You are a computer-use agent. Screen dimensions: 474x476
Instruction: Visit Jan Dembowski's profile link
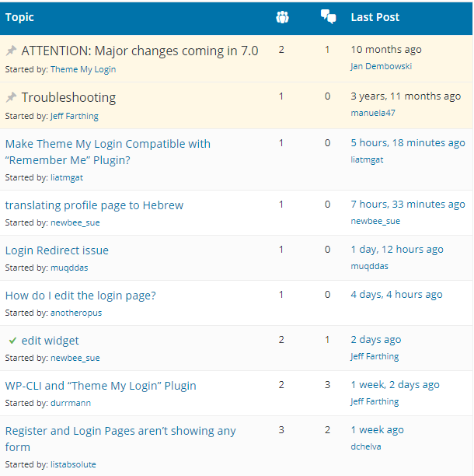point(381,66)
